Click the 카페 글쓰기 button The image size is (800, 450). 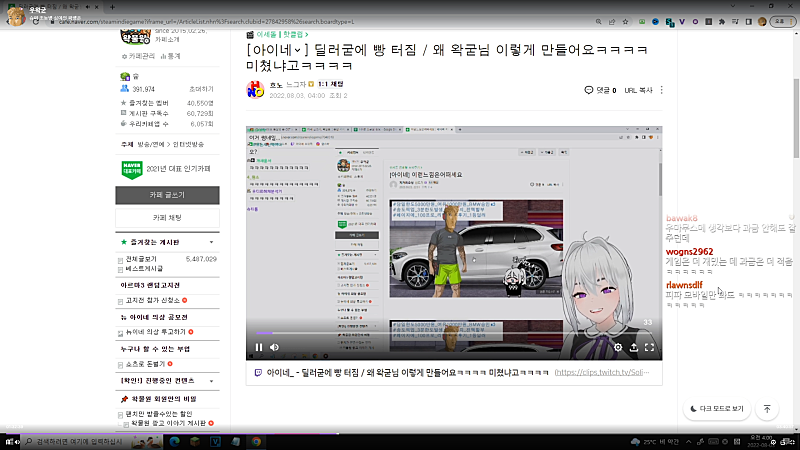167,195
